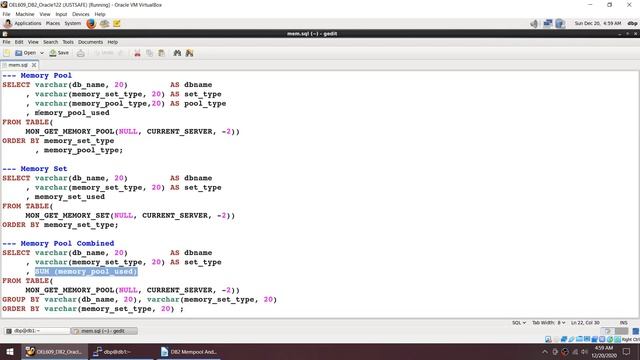Open gedit's Documents menu
Screen dimensions: 640x360
[x=91, y=42]
